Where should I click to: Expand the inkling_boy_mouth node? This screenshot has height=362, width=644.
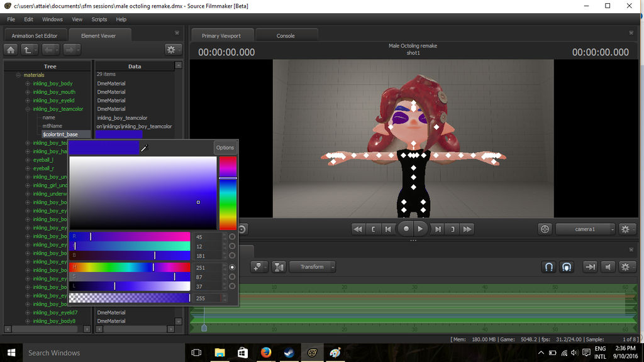[x=28, y=92]
